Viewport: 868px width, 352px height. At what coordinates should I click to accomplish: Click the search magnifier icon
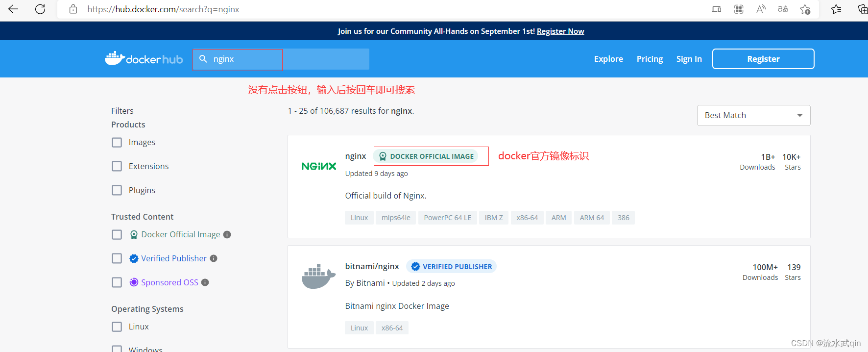[203, 58]
